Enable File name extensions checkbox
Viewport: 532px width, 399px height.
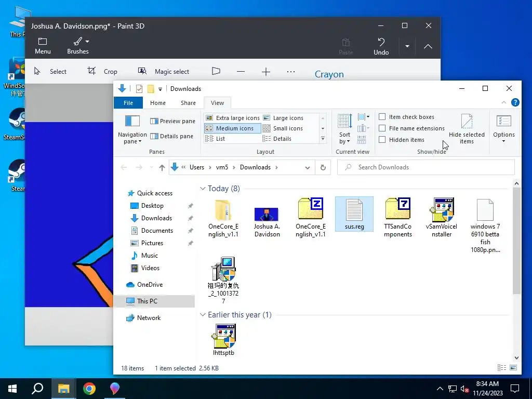coord(382,128)
